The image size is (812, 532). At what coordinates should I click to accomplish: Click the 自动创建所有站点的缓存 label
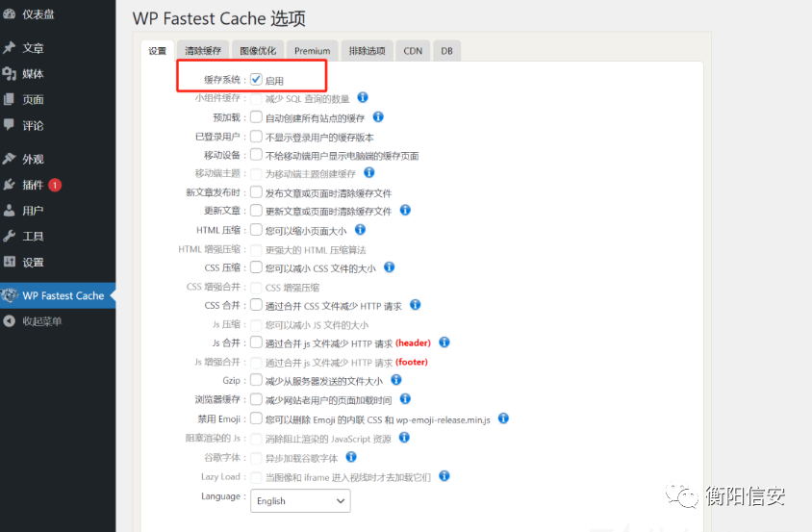pyautogui.click(x=315, y=118)
